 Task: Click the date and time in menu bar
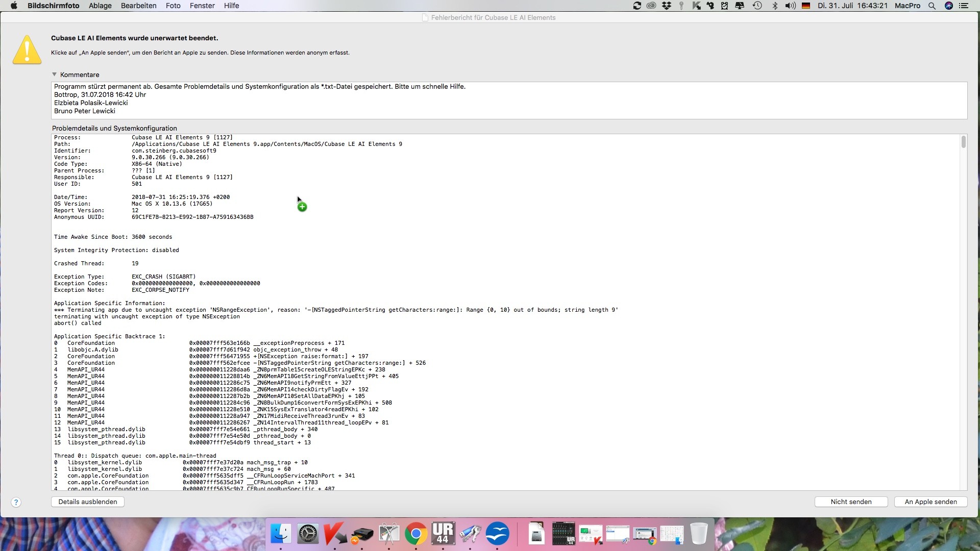point(853,6)
